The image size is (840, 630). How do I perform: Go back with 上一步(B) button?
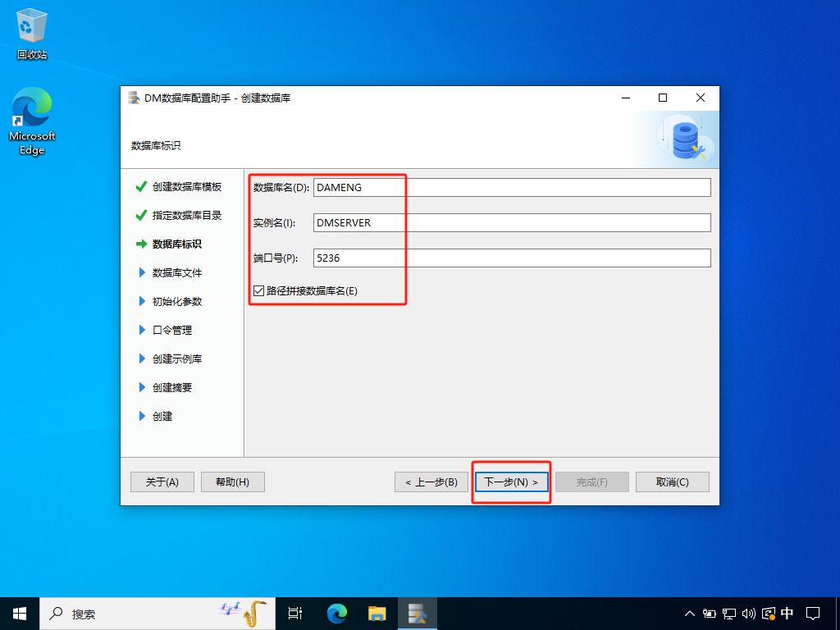click(x=431, y=482)
